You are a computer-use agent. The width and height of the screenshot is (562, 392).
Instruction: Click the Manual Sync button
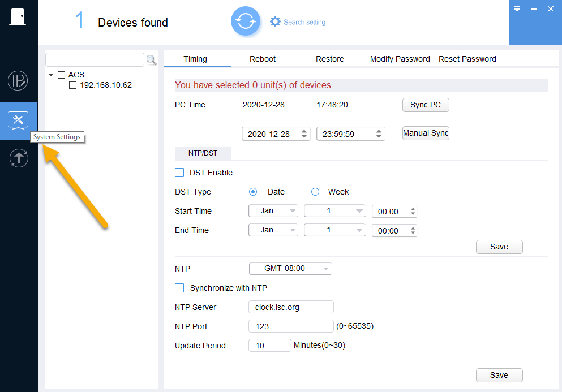426,133
